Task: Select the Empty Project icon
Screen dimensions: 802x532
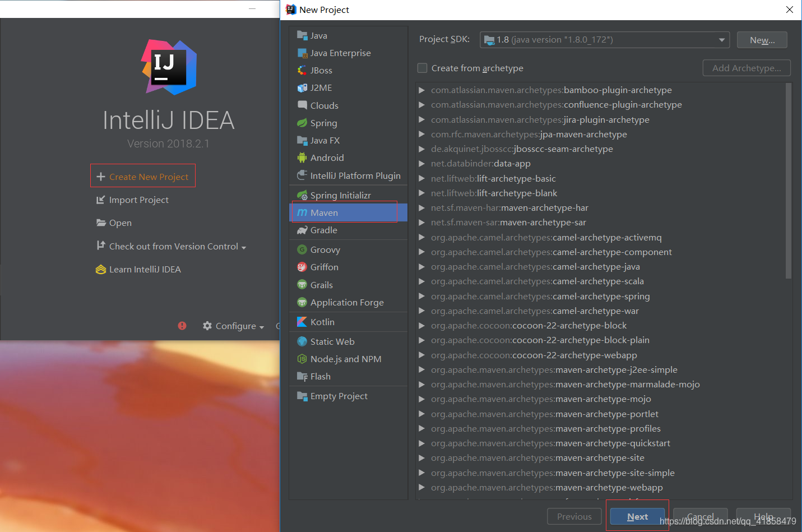Action: (302, 396)
